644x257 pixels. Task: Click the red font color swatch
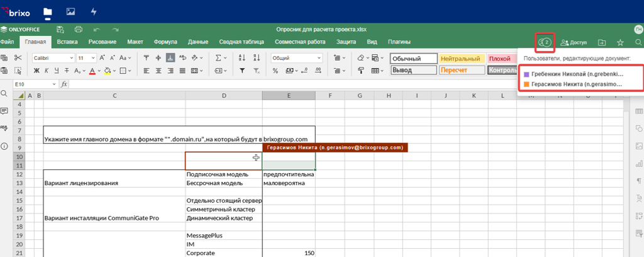click(x=92, y=71)
